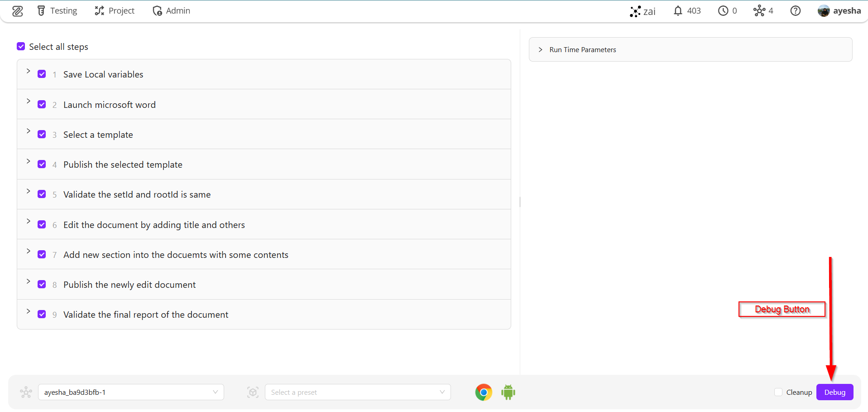Uncheck step 8 Publish newly edit document
This screenshot has height=412, width=868.
point(42,284)
